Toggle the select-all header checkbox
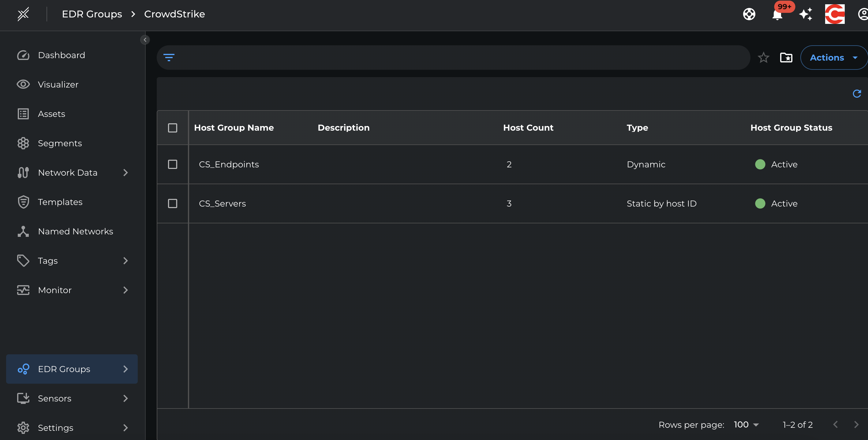 click(x=173, y=128)
